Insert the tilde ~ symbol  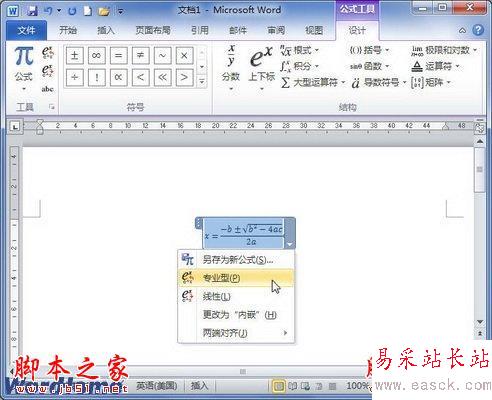tap(162, 55)
